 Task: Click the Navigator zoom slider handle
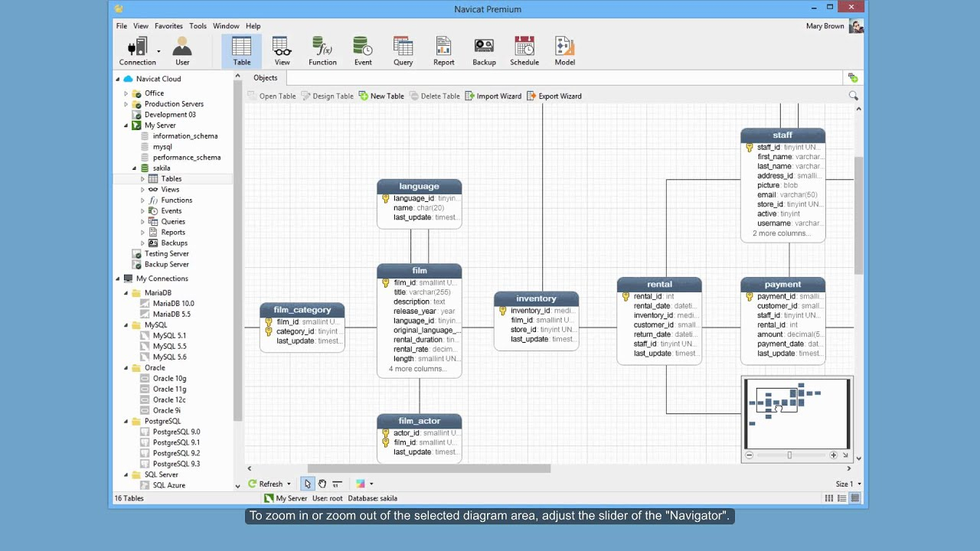coord(789,455)
